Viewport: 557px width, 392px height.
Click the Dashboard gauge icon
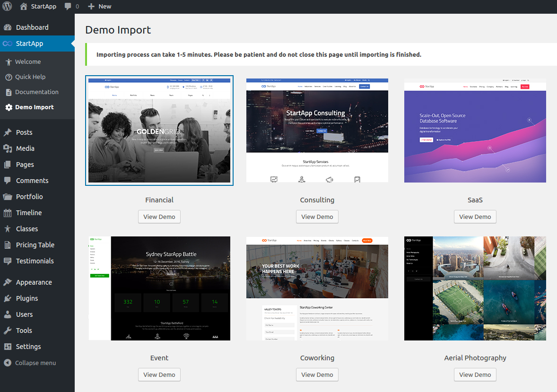pyautogui.click(x=8, y=27)
